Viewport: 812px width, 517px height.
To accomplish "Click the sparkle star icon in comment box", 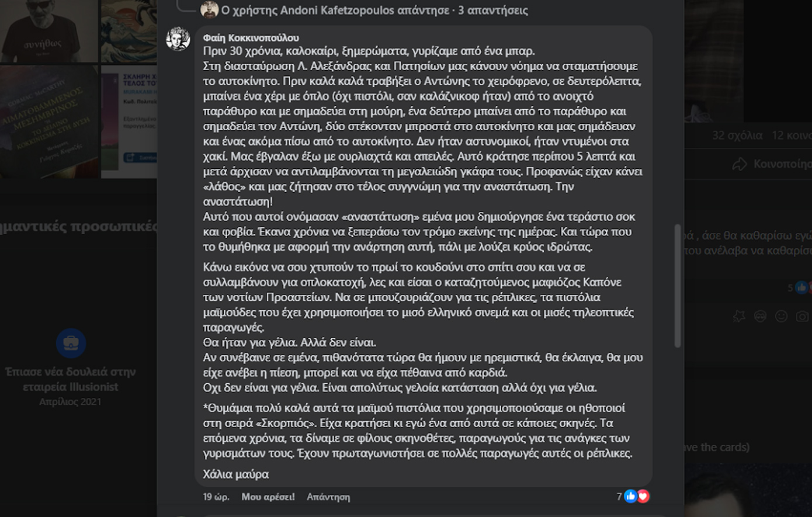I will pos(739,316).
